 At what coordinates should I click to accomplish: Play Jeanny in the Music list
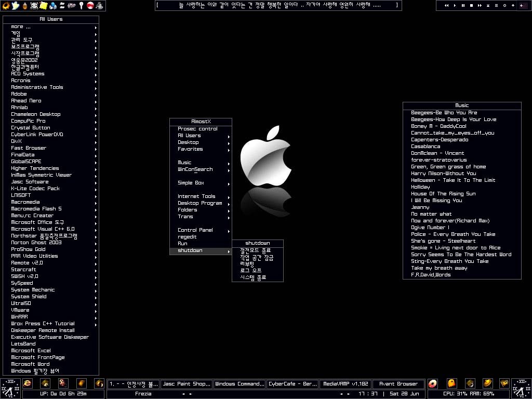(x=462, y=207)
